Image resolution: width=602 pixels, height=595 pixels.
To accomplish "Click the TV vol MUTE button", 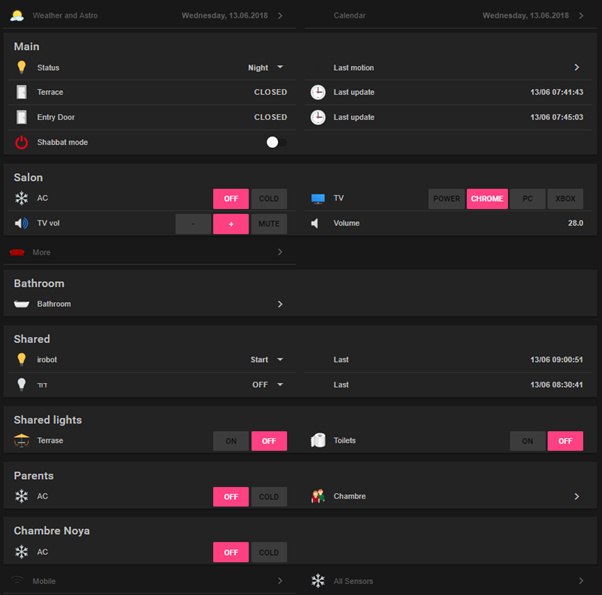I will pyautogui.click(x=269, y=224).
